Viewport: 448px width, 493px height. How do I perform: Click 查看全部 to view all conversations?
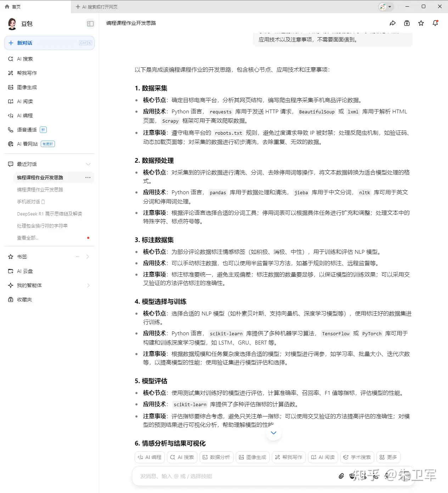coord(28,238)
